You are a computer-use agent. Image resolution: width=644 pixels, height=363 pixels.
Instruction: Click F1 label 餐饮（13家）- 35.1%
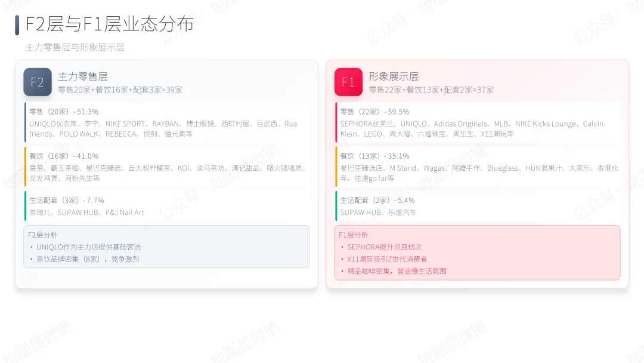[374, 156]
